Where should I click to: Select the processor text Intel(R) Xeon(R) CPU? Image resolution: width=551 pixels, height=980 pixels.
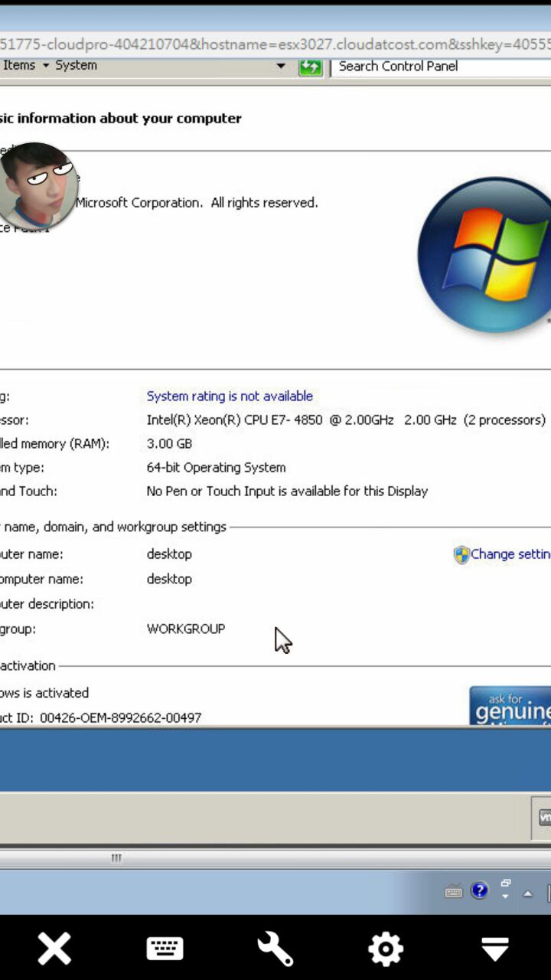346,420
